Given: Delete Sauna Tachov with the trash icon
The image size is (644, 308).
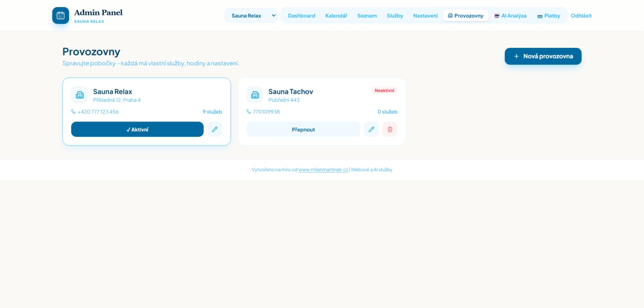Looking at the screenshot, I should pyautogui.click(x=390, y=129).
